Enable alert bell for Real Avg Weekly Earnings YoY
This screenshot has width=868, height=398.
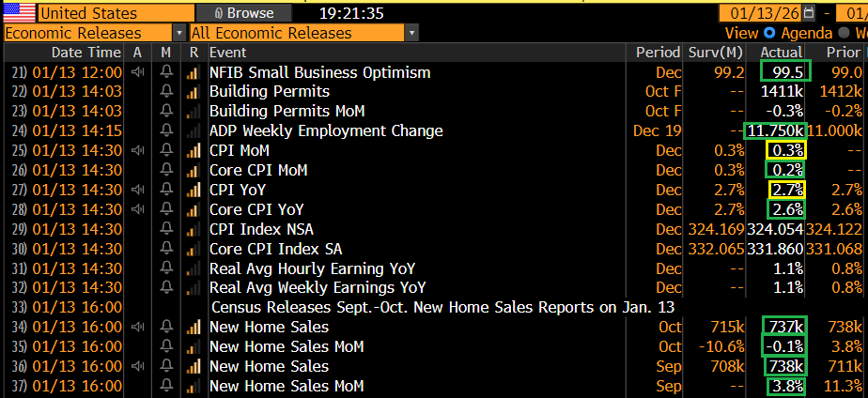[166, 287]
